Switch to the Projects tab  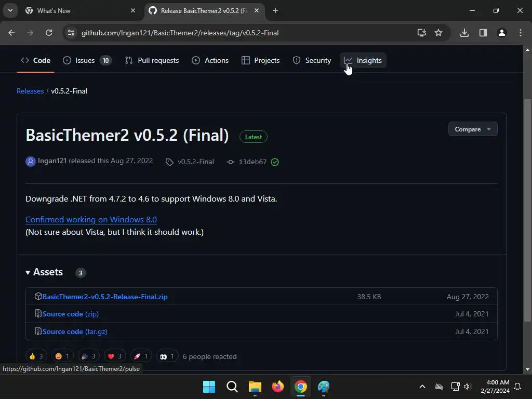tap(261, 60)
